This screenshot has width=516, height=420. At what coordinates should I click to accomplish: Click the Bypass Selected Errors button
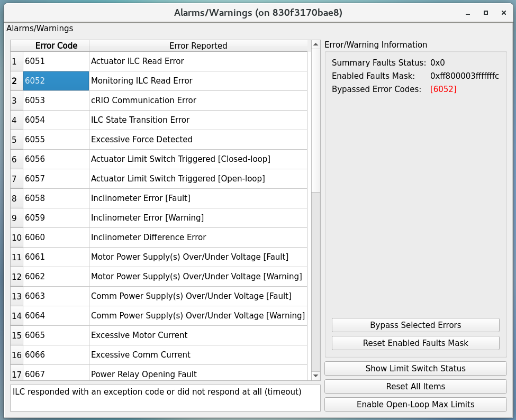415,325
